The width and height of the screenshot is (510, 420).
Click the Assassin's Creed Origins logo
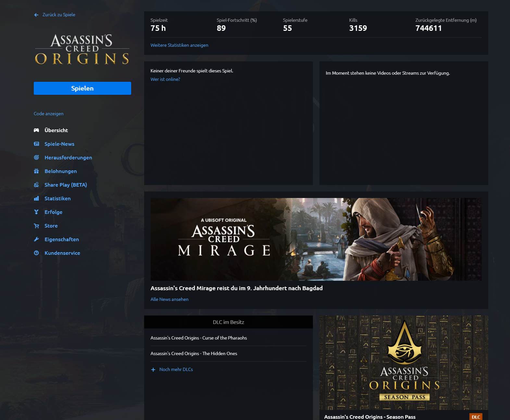(82, 49)
